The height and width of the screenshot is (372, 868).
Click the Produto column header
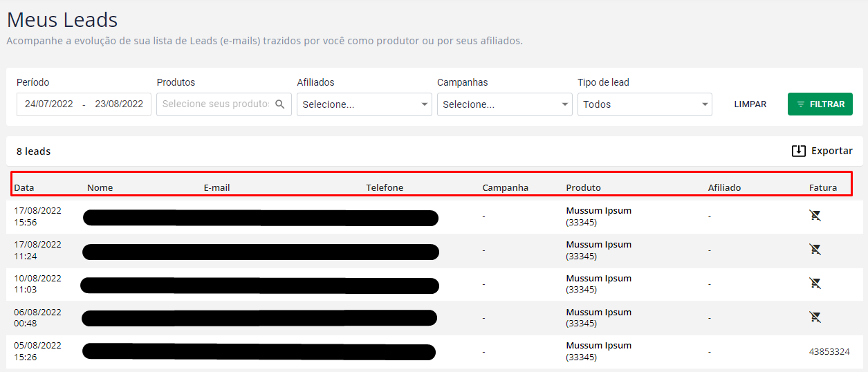click(x=583, y=187)
